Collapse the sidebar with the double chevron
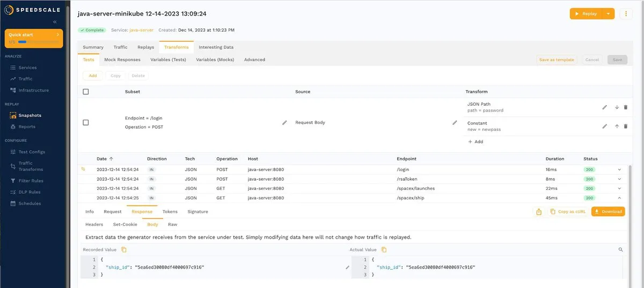Screen dimensions: 644x288 point(54,22)
